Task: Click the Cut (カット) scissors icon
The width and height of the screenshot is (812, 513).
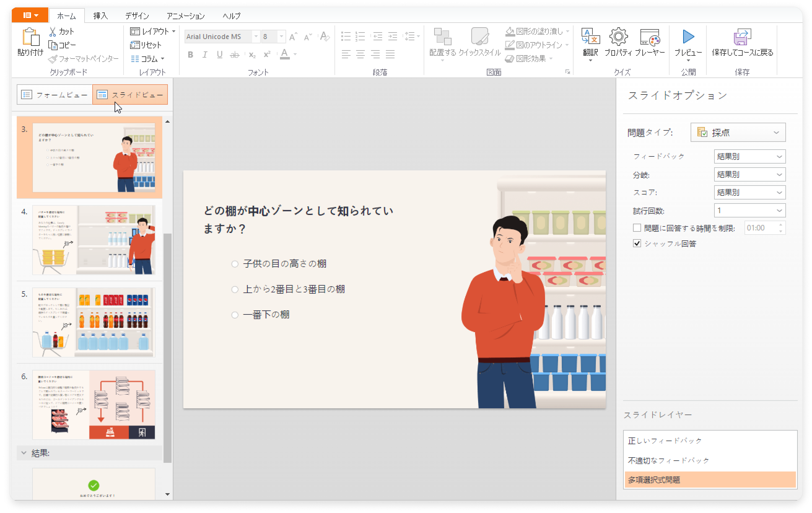Action: pos(53,32)
